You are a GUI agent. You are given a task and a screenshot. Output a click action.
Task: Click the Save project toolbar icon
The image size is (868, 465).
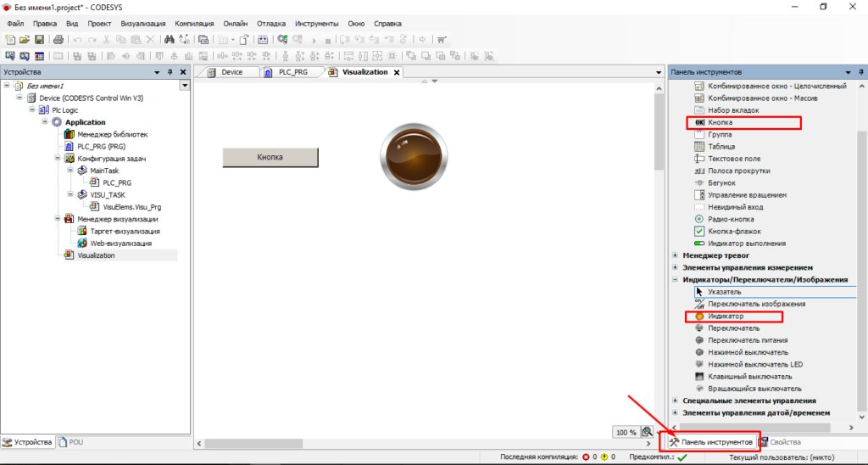tap(39, 39)
